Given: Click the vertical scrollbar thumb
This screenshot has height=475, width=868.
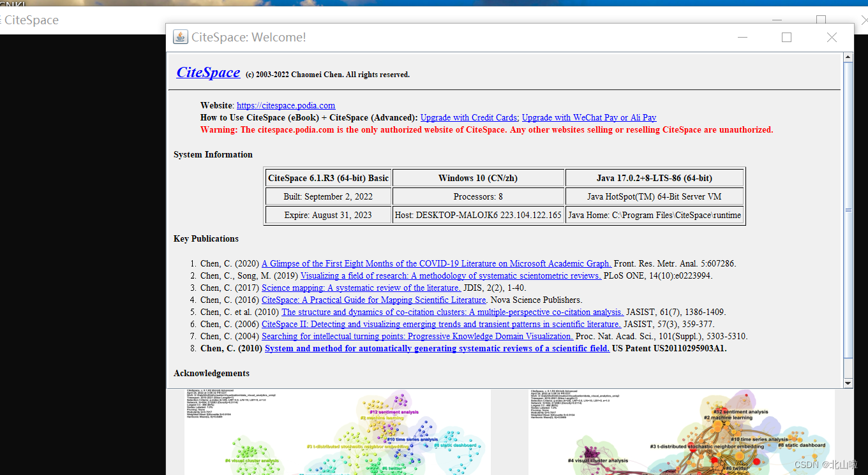Looking at the screenshot, I should [x=848, y=210].
